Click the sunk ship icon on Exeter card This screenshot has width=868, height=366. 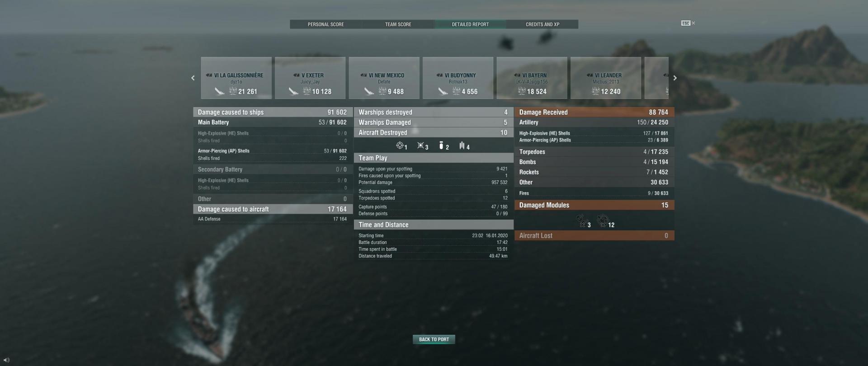click(x=294, y=91)
